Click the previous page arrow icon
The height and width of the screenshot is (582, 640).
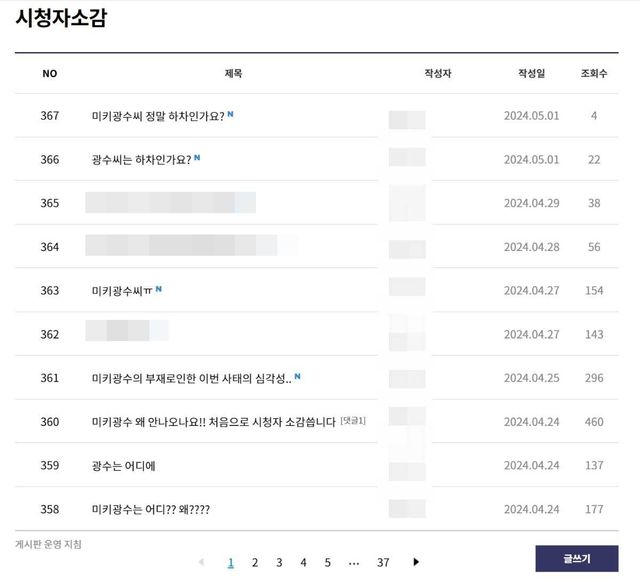pyautogui.click(x=201, y=562)
